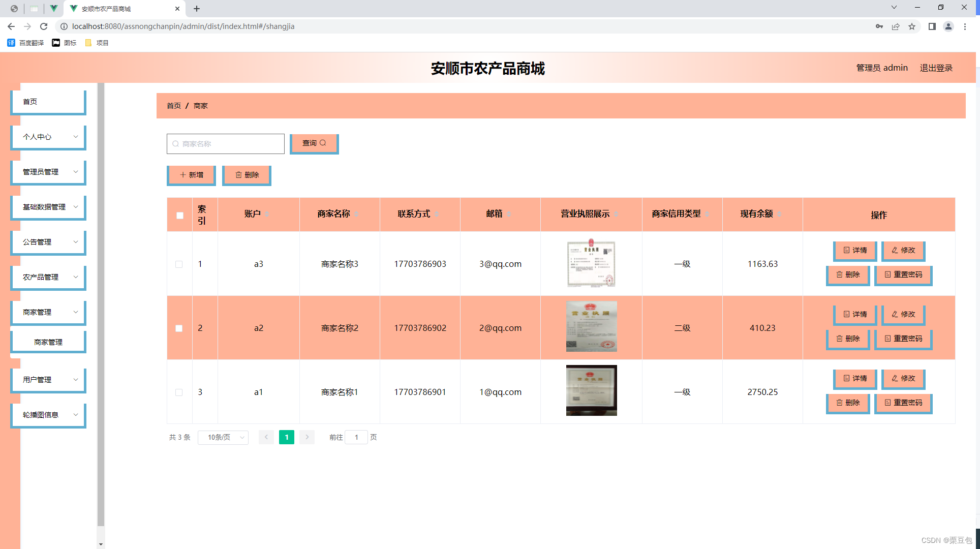Image resolution: width=980 pixels, height=549 pixels.
Task: Open browser share icon in address bar
Action: pyautogui.click(x=896, y=26)
